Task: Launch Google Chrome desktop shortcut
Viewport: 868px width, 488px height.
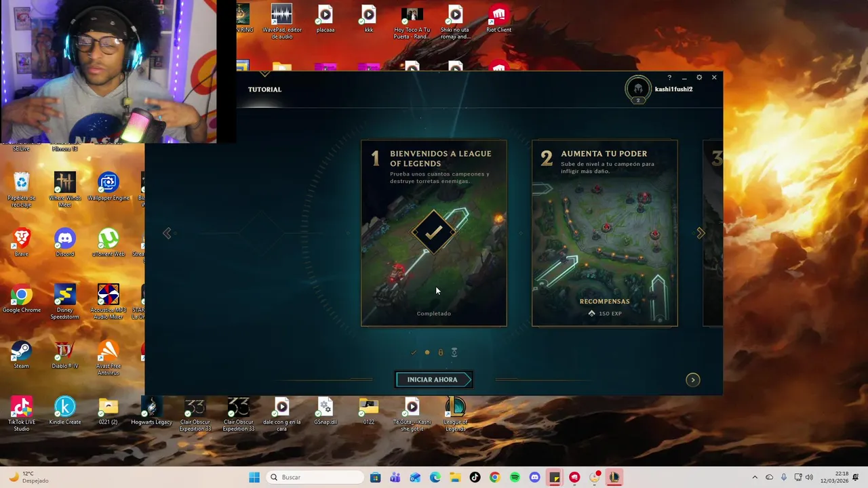Action: 21,299
